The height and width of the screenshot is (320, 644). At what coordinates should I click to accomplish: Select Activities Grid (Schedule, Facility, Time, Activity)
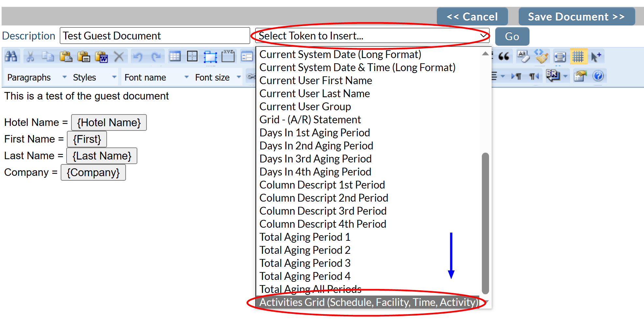[x=368, y=302]
